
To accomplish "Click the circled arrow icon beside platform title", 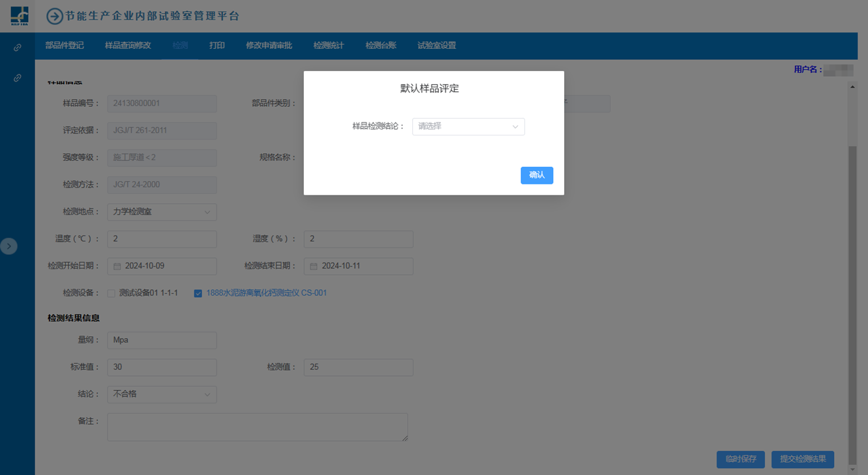I will (55, 16).
